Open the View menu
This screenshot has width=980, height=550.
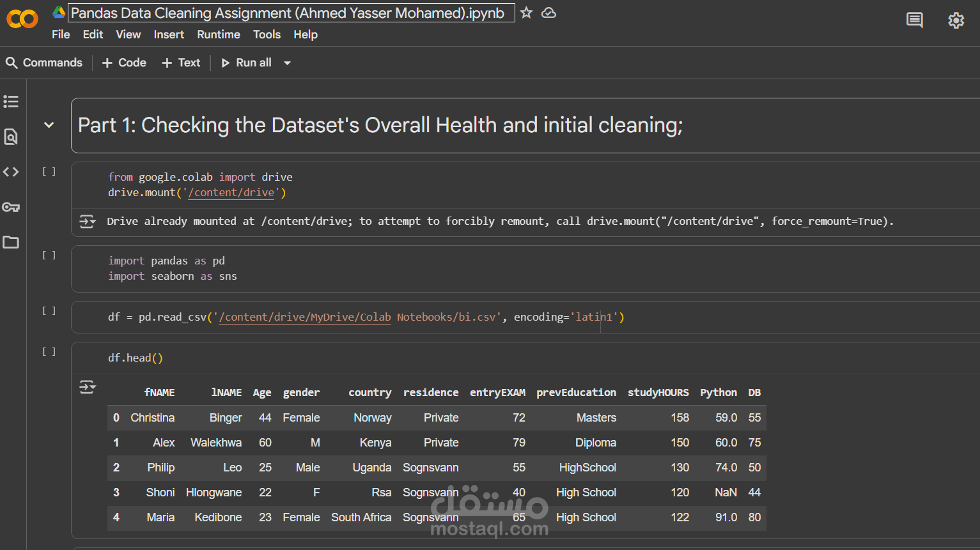coord(128,34)
